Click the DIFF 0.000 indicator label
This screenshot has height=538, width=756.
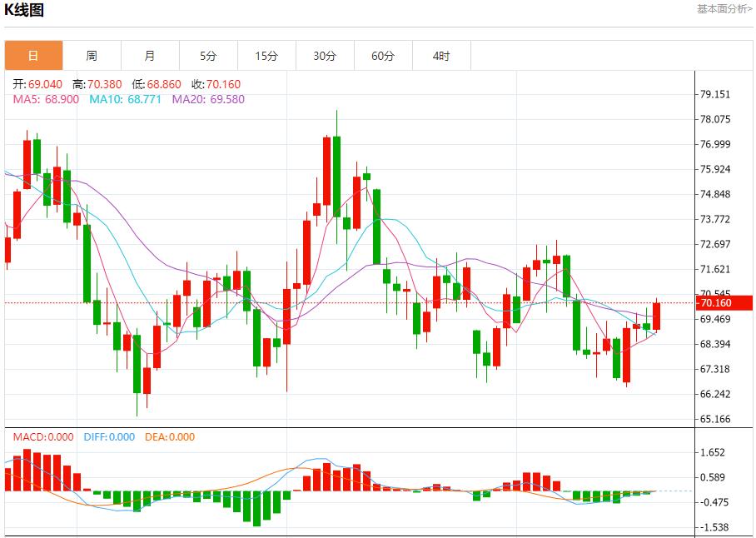[107, 437]
